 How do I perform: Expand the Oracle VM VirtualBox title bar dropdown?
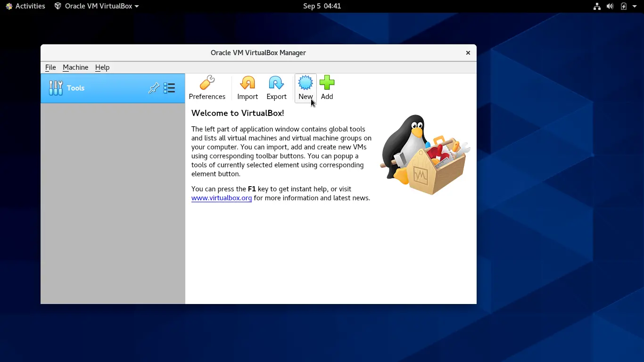point(136,6)
